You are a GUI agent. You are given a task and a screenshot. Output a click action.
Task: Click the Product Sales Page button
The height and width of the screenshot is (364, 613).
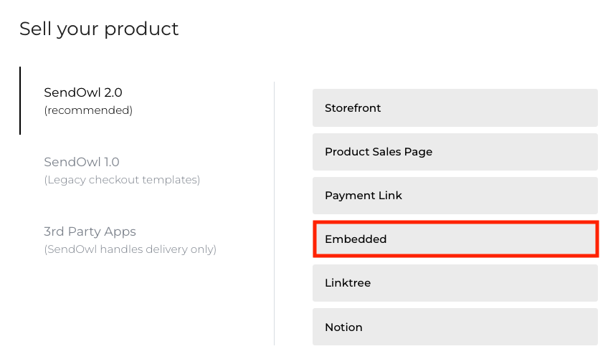coord(379,152)
